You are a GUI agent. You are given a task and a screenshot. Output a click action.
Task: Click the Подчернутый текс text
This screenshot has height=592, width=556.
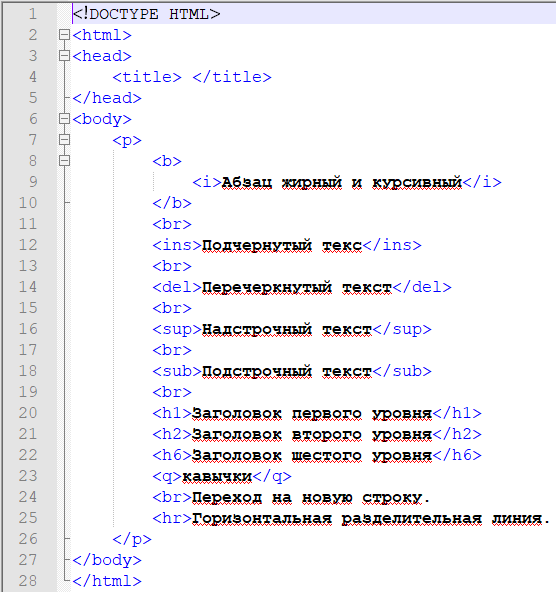(282, 245)
